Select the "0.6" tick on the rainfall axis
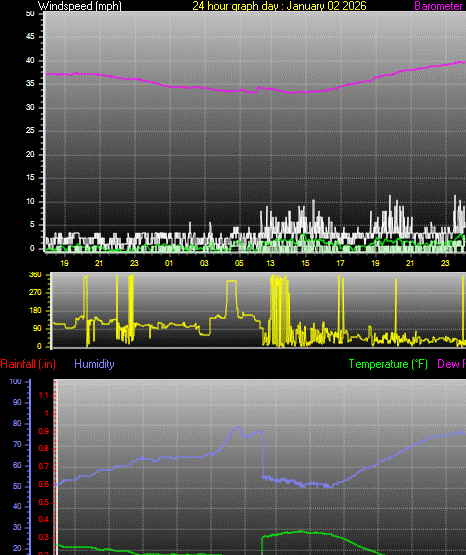The width and height of the screenshot is (466, 555). click(44, 485)
